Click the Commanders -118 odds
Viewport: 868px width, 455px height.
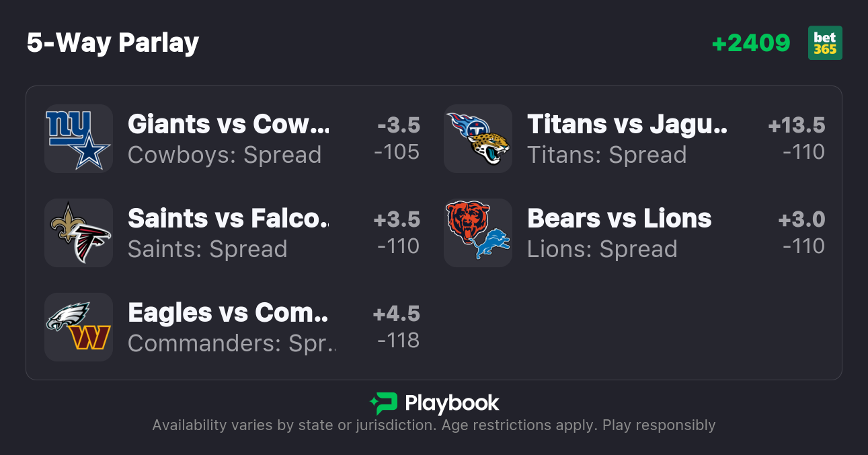tap(399, 341)
